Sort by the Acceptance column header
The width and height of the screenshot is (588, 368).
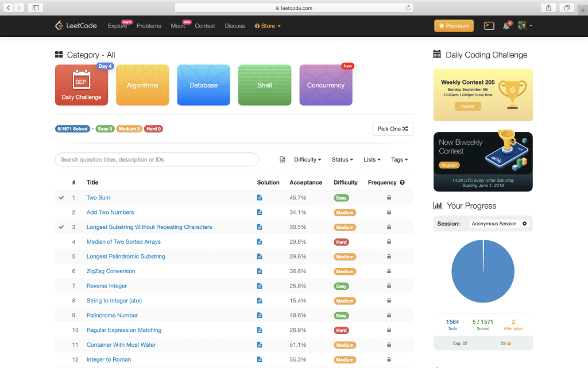[305, 182]
